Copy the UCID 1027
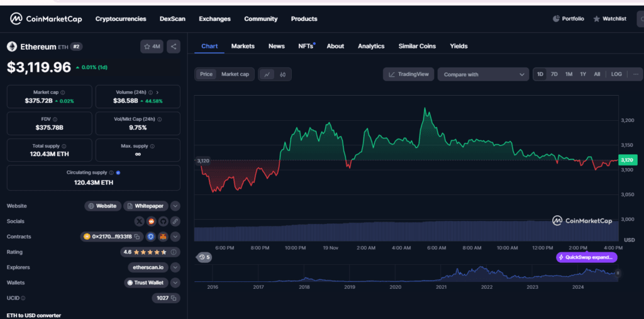 [x=174, y=298]
